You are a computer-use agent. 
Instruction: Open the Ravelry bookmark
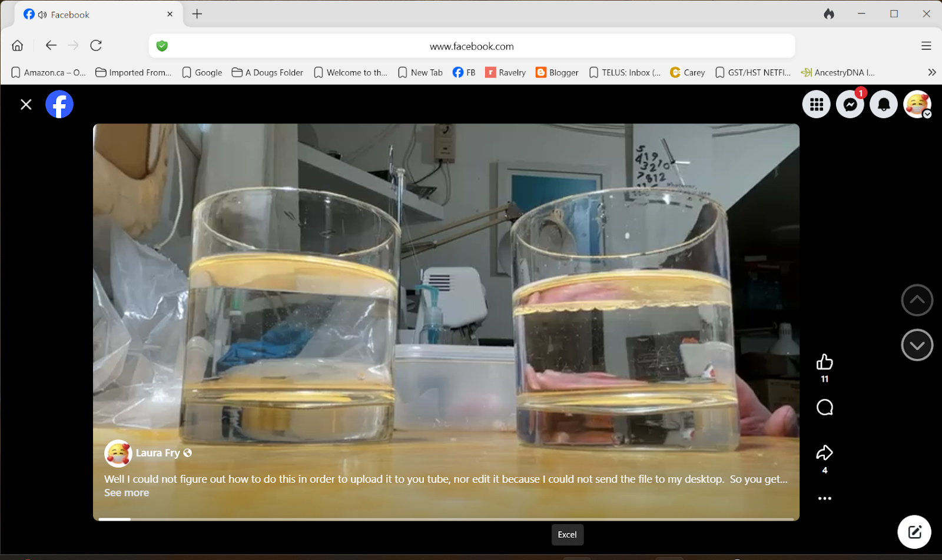pyautogui.click(x=505, y=72)
